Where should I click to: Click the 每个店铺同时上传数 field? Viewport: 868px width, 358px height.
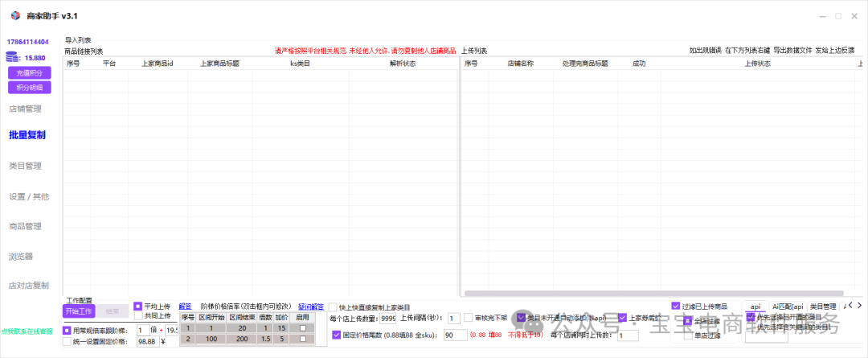(x=628, y=335)
